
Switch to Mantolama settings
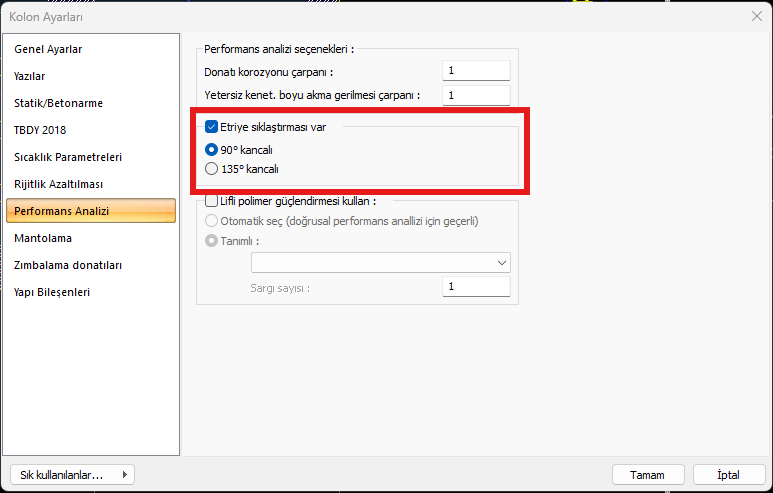click(43, 238)
